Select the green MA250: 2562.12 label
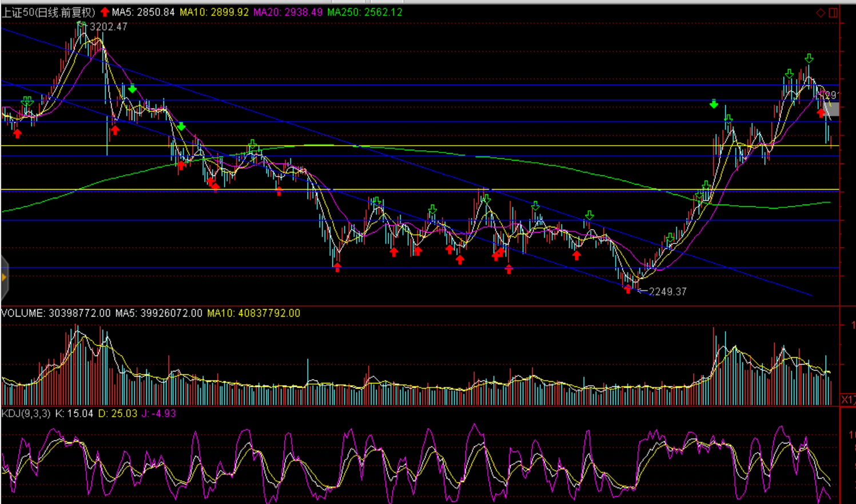 point(365,12)
